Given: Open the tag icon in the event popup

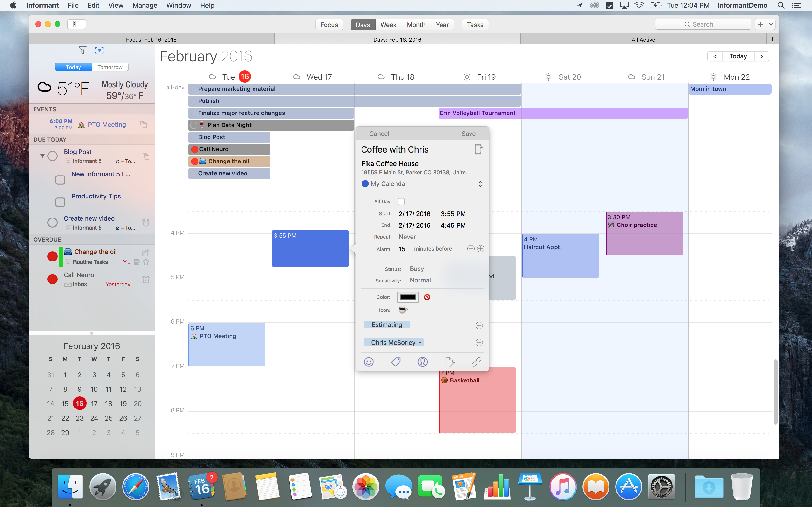Looking at the screenshot, I should 396,362.
